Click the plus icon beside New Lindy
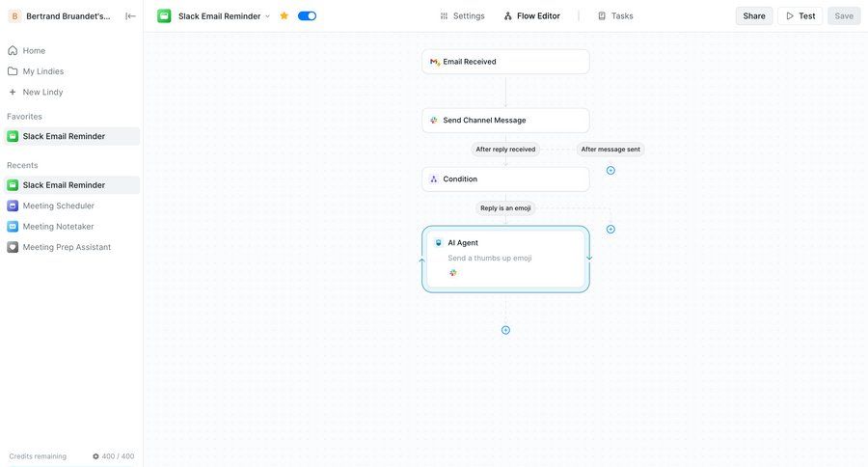The image size is (868, 467). [x=13, y=92]
